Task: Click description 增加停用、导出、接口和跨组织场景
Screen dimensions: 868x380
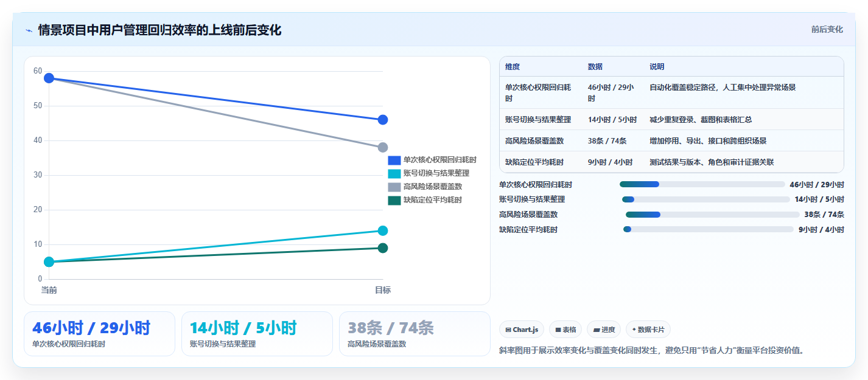Action: point(708,141)
